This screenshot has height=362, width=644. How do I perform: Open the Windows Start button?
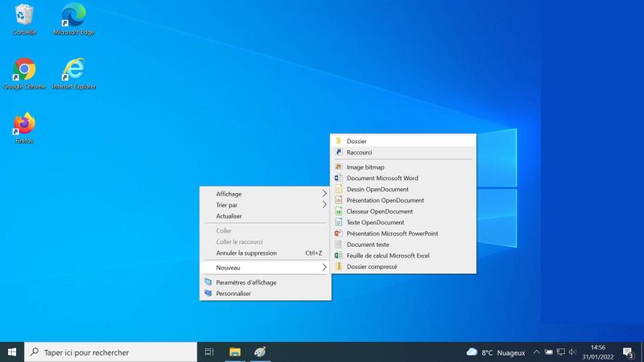pos(12,352)
